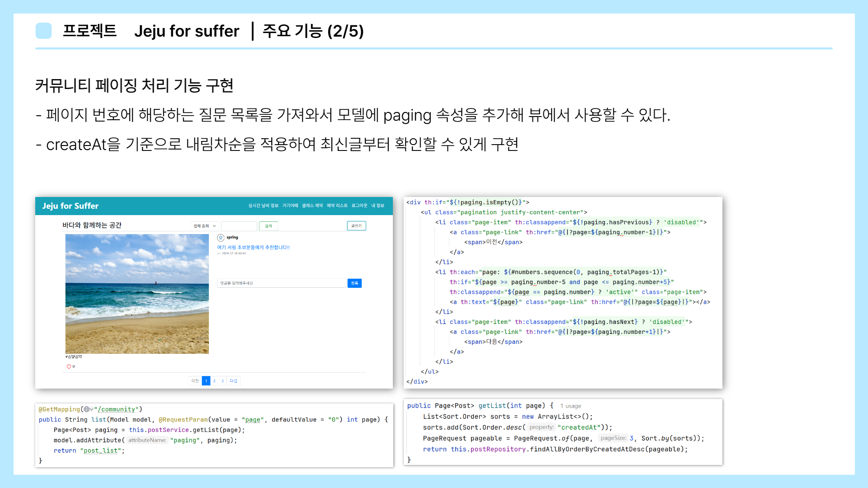Click the spring user avatar icon
The width and height of the screenshot is (868, 488).
[221, 238]
